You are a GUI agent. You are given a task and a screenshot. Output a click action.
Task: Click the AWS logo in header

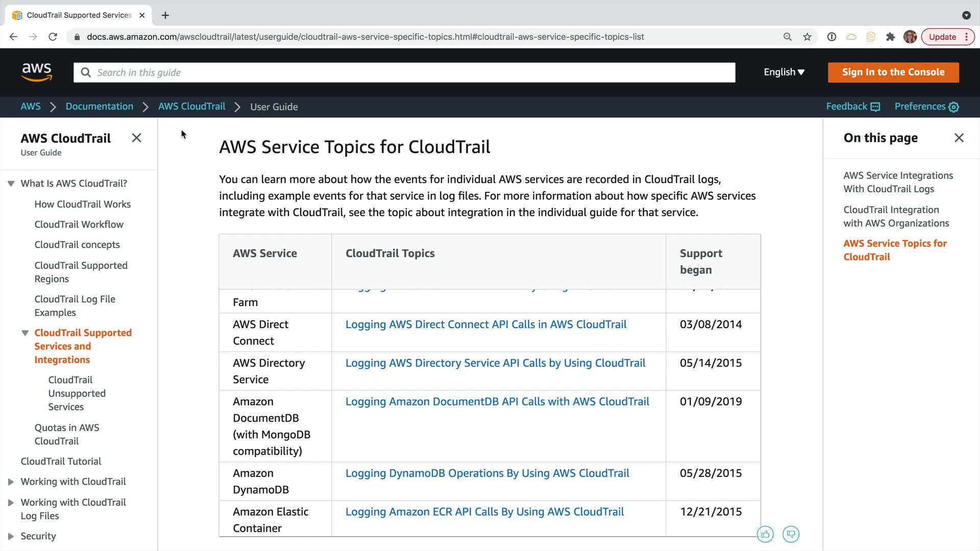(x=37, y=72)
